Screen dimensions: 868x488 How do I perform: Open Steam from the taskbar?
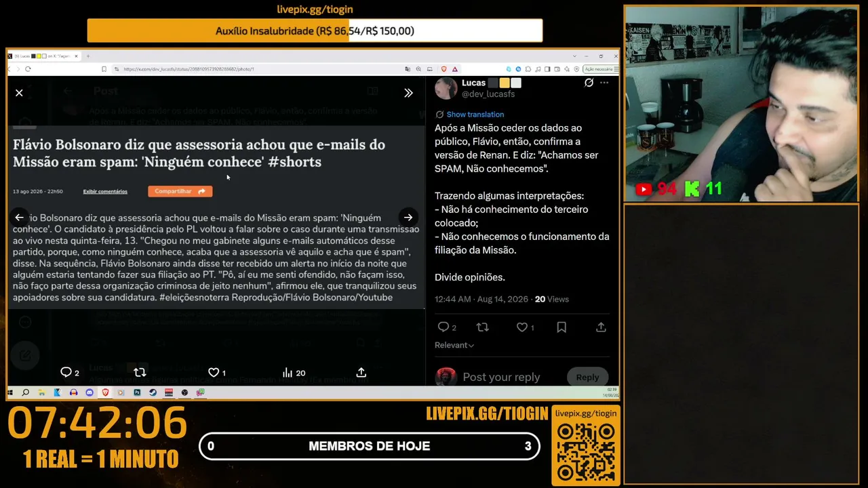pyautogui.click(x=153, y=392)
